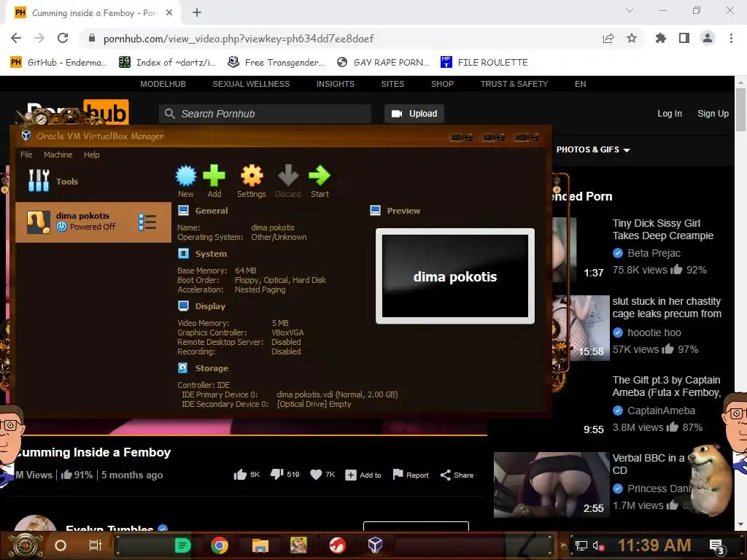The width and height of the screenshot is (747, 560).
Task: Click the Preview section header
Action: coord(403,211)
